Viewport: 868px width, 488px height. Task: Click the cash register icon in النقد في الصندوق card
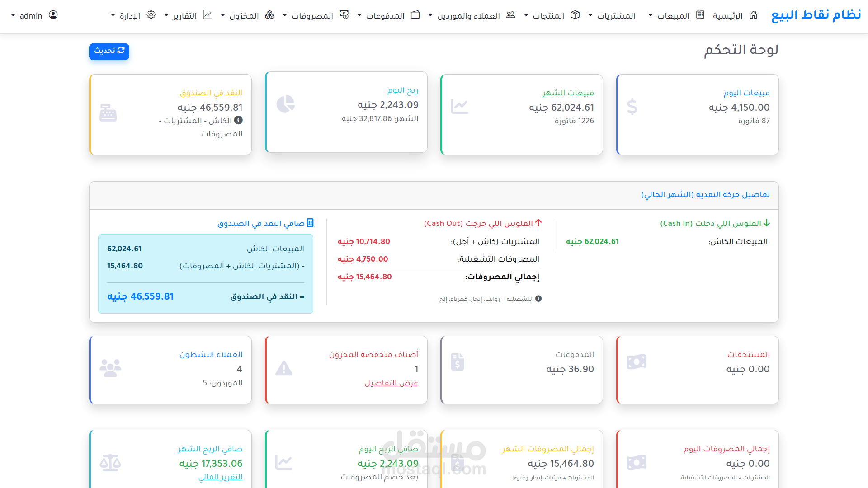[108, 113]
